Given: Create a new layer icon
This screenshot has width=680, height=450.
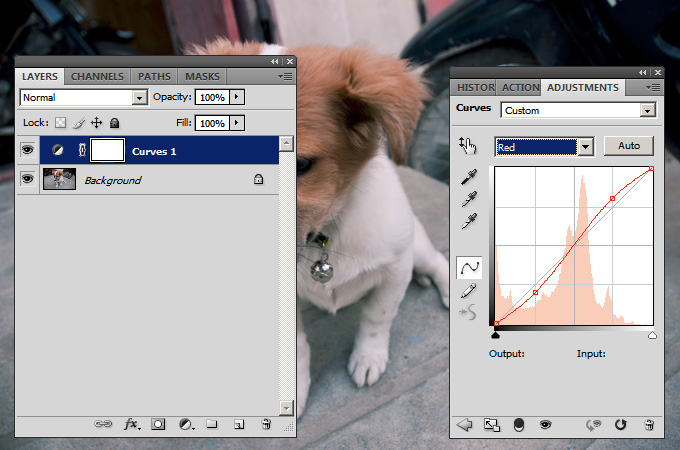Looking at the screenshot, I should point(239,424).
